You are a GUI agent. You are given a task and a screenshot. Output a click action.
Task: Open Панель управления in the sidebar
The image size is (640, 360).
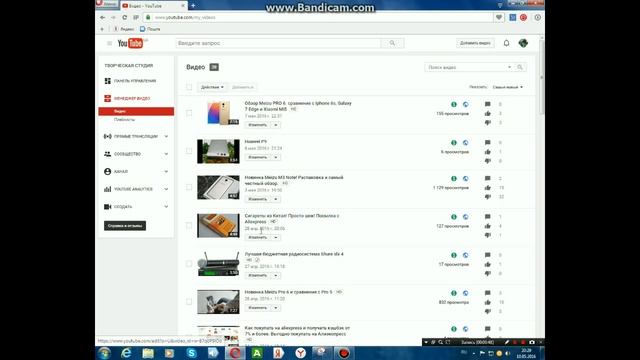click(135, 81)
